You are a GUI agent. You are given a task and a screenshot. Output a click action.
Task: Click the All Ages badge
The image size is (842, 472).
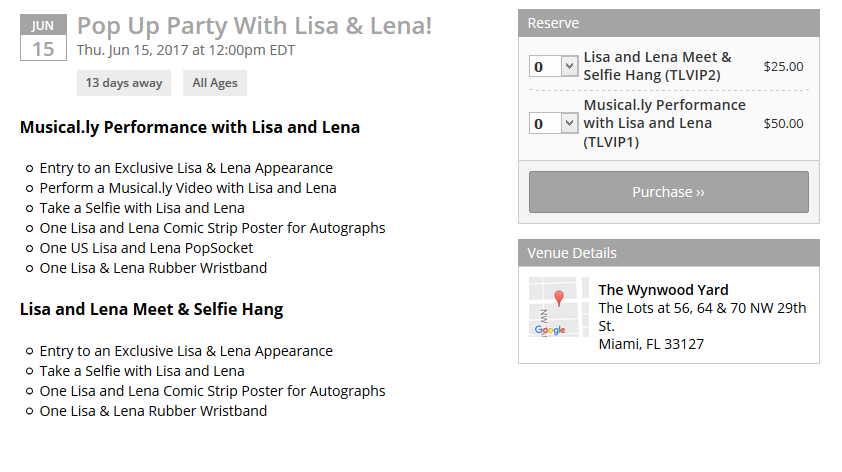(x=215, y=83)
